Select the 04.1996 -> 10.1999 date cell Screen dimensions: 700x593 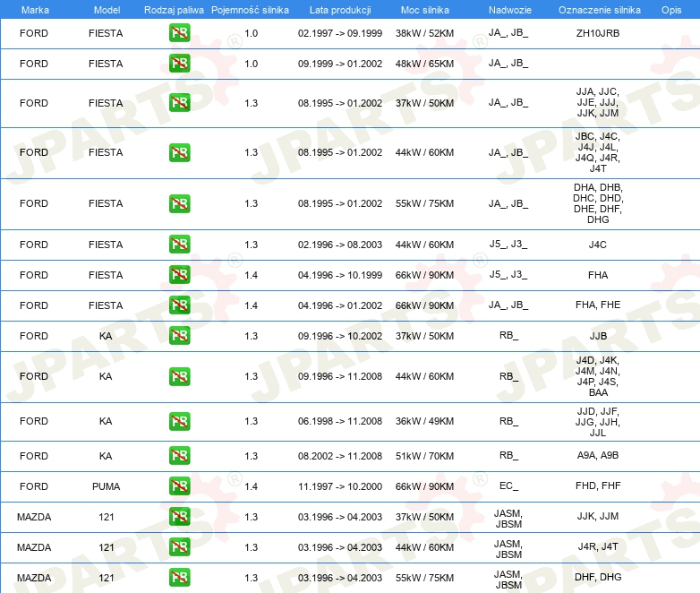pos(340,275)
